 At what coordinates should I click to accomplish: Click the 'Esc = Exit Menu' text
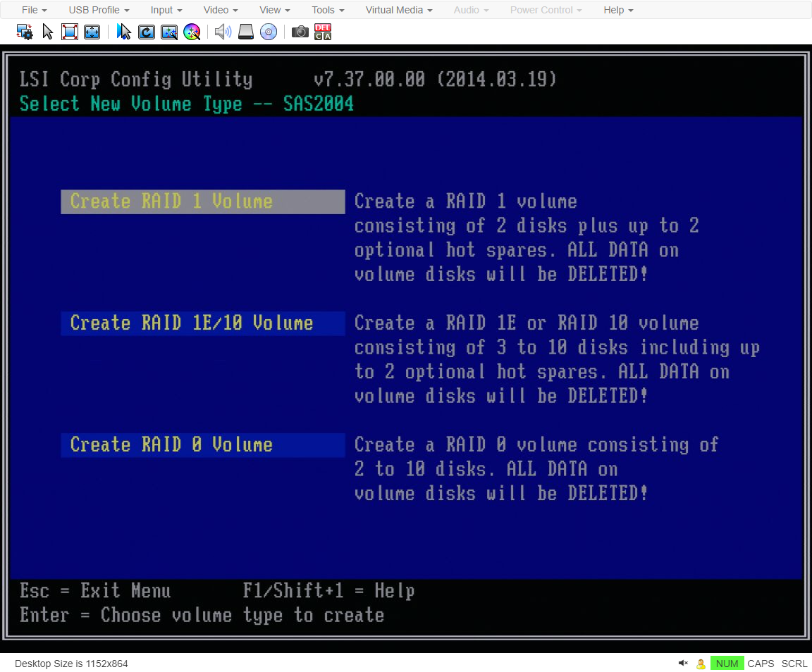(x=95, y=591)
